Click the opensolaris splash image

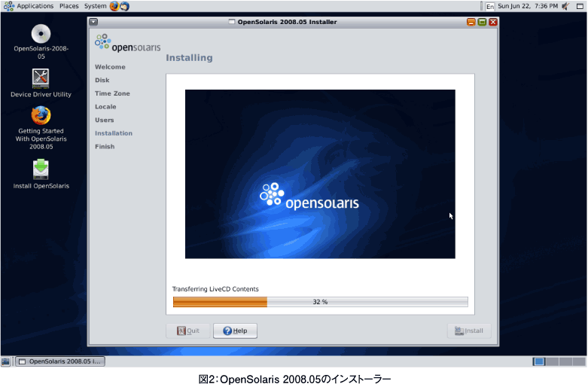[x=320, y=174]
